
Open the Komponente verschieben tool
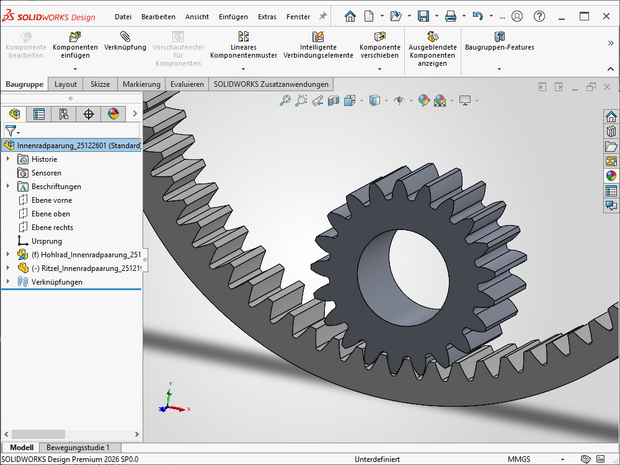(379, 41)
